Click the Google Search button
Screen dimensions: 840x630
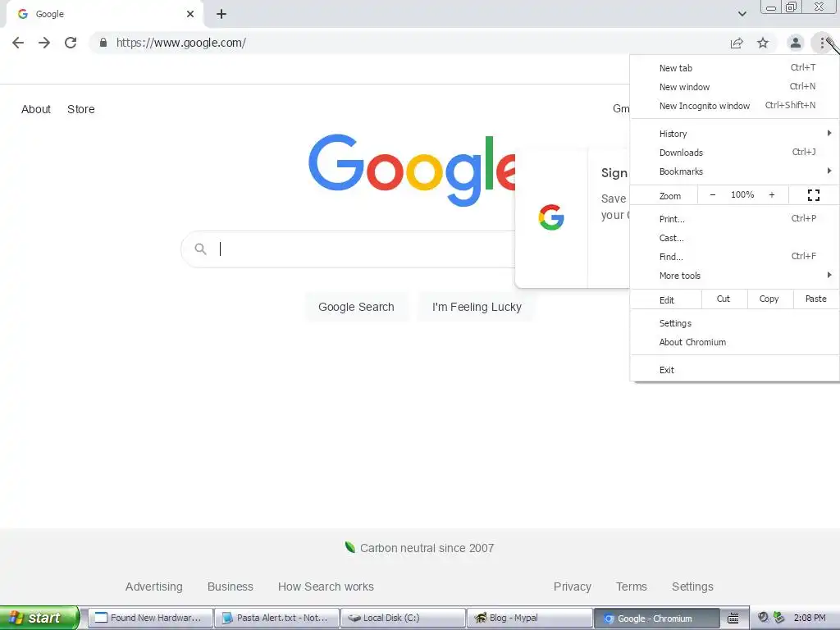coord(356,307)
